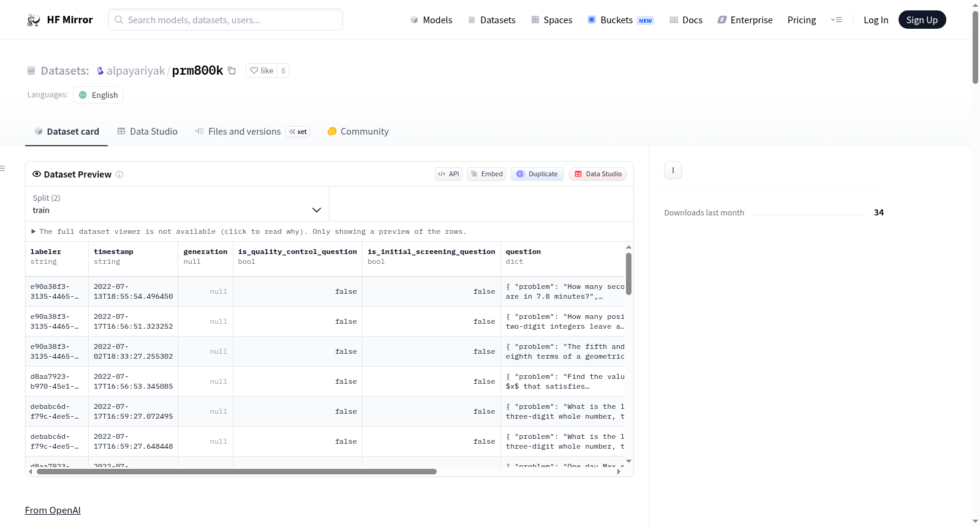The height and width of the screenshot is (527, 980).
Task: Open Spaces in the top navigation
Action: (x=551, y=20)
